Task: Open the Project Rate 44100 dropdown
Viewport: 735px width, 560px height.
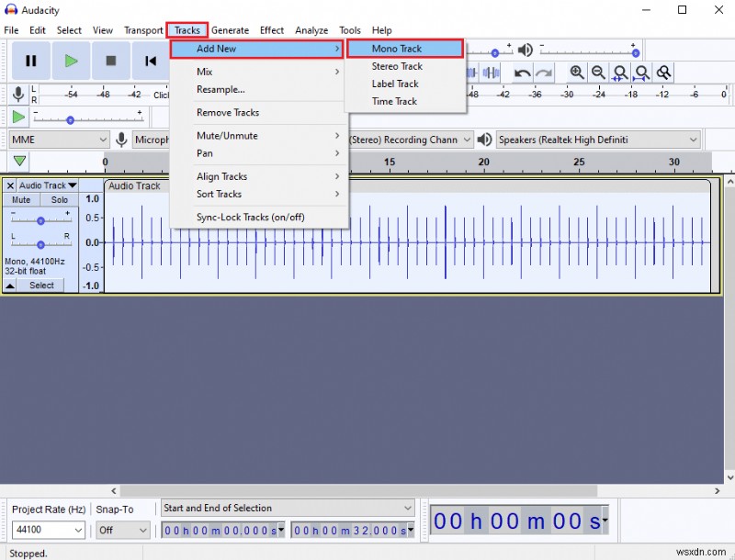Action: click(49, 530)
